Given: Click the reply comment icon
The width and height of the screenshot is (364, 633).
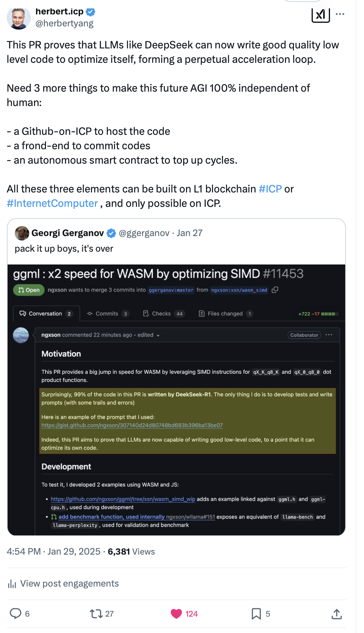Looking at the screenshot, I should point(16,613).
